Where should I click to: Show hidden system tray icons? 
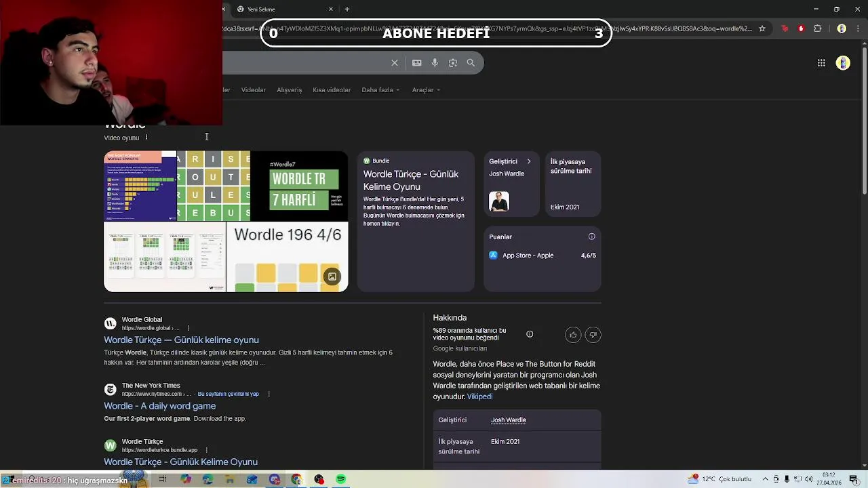click(765, 479)
